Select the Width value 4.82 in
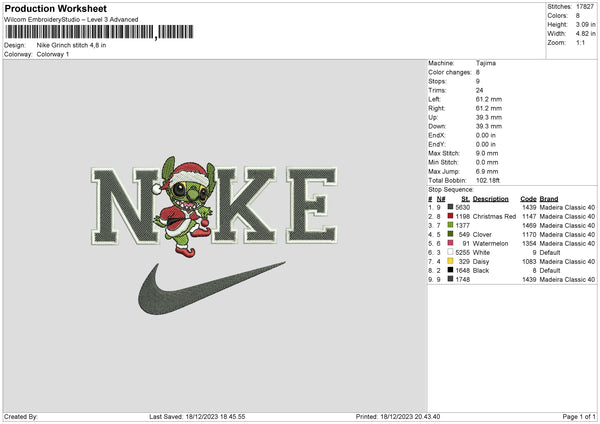This screenshot has height=424, width=600. pos(585,34)
